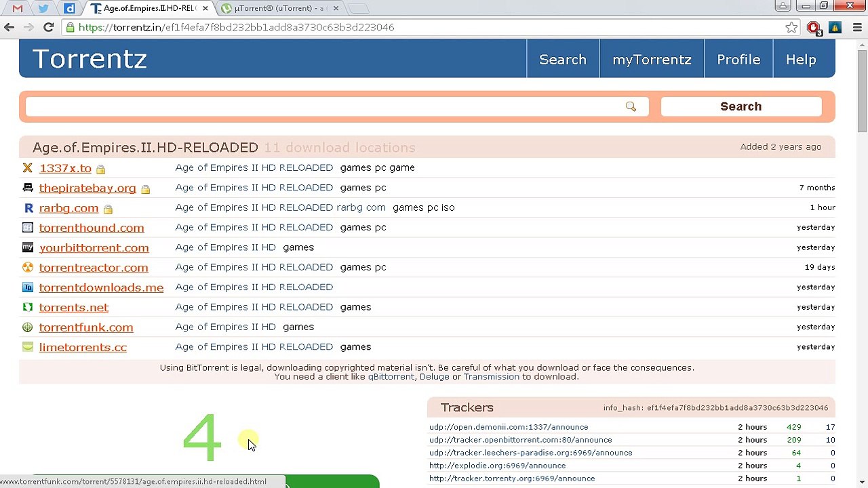The width and height of the screenshot is (868, 488).
Task: Follow the qBittorrent client link
Action: [391, 377]
